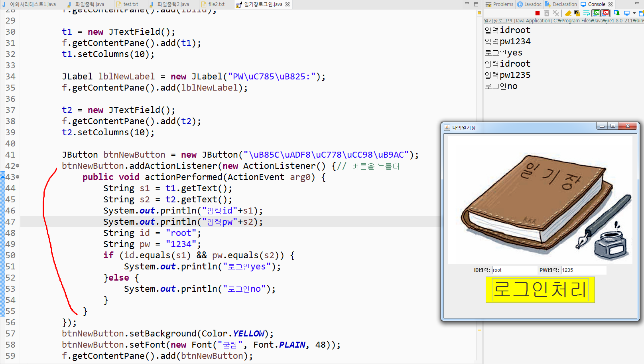The image size is (644, 364).
Task: Click 'actionPerformed' method name on line 43
Action: [183, 177]
